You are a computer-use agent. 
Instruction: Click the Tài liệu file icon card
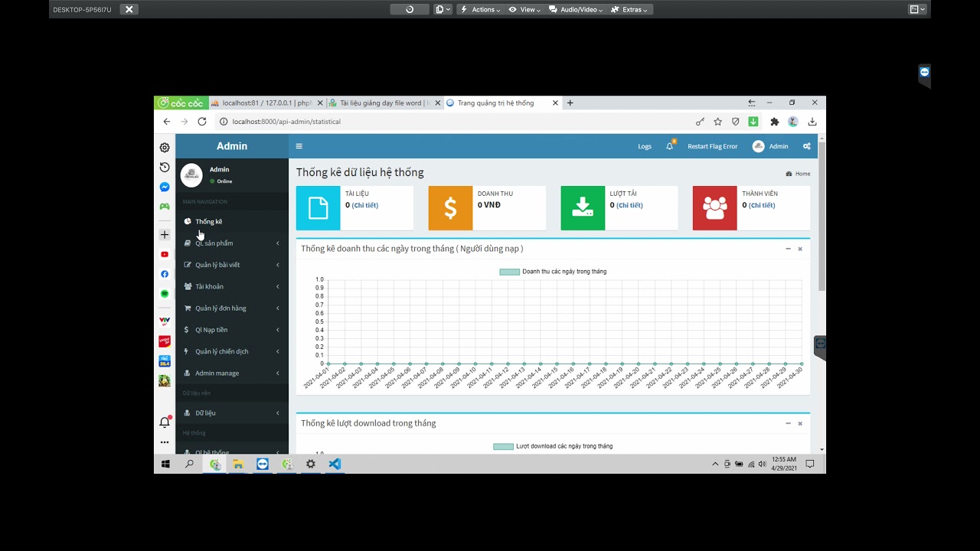318,208
